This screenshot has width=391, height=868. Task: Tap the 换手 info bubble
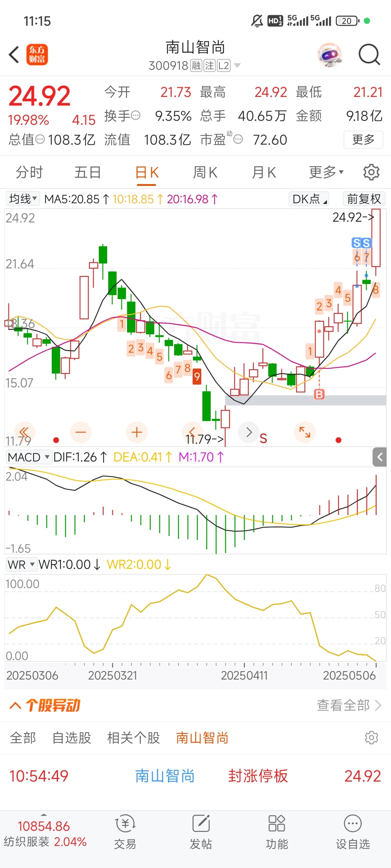(135, 116)
